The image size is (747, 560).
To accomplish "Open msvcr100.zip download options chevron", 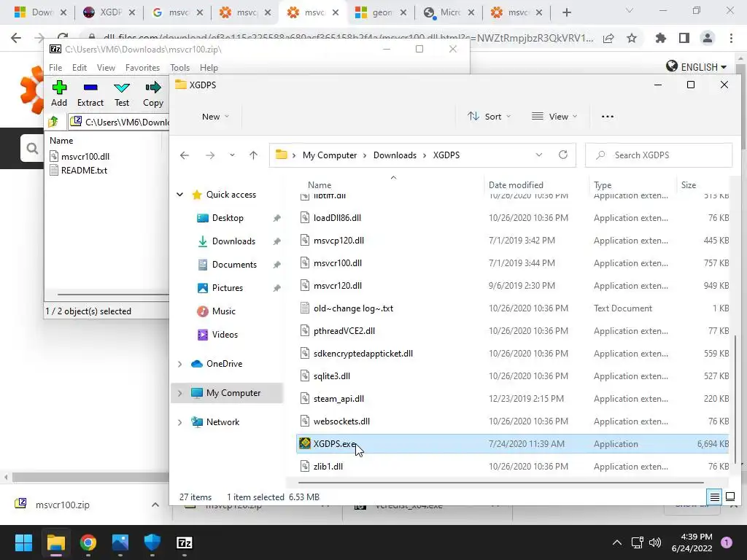I will tap(155, 505).
